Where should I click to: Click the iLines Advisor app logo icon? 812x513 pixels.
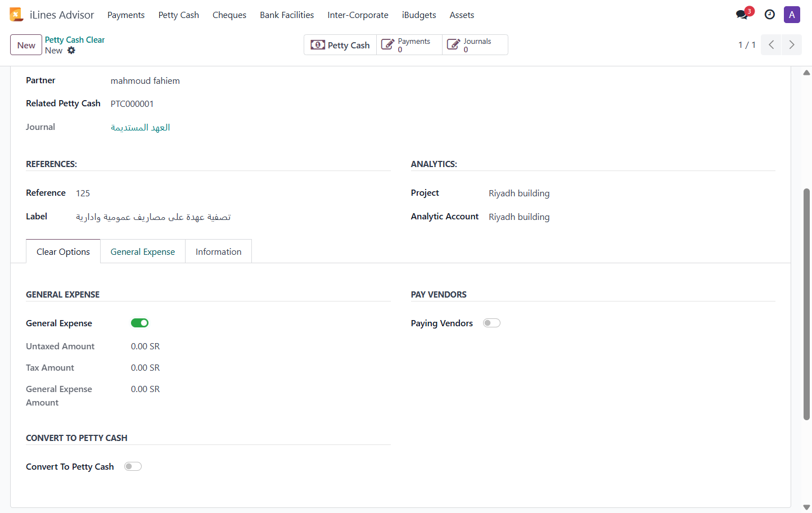pos(16,15)
